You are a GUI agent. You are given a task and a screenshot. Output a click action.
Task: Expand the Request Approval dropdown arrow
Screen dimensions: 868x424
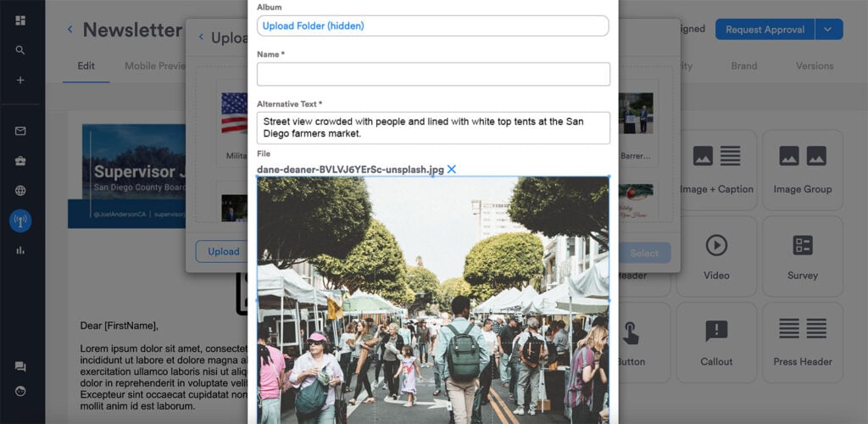click(x=829, y=30)
